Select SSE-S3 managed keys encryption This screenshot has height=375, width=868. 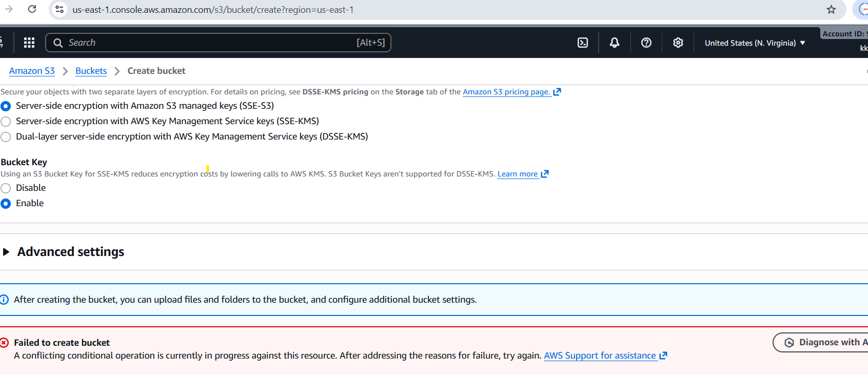pyautogui.click(x=6, y=106)
